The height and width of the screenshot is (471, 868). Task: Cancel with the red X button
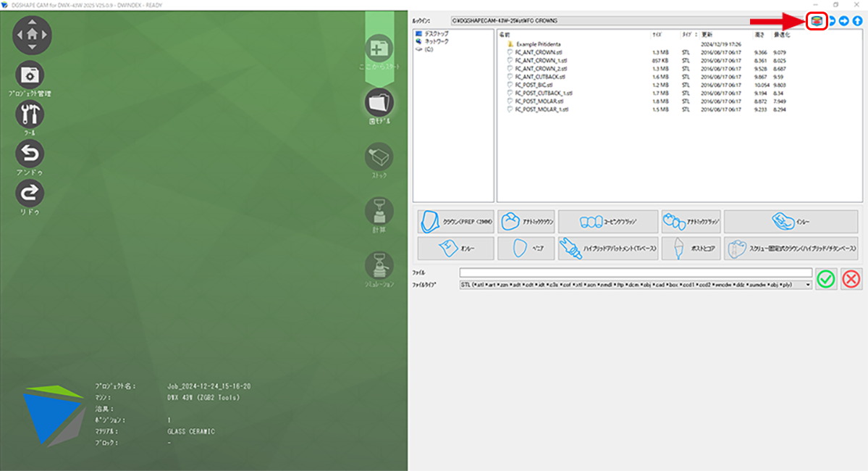(851, 279)
